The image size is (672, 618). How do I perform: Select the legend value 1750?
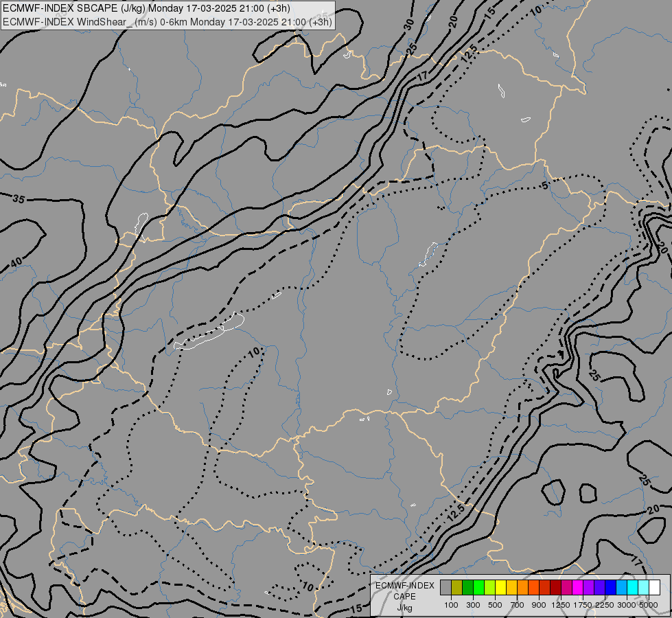coord(583,605)
